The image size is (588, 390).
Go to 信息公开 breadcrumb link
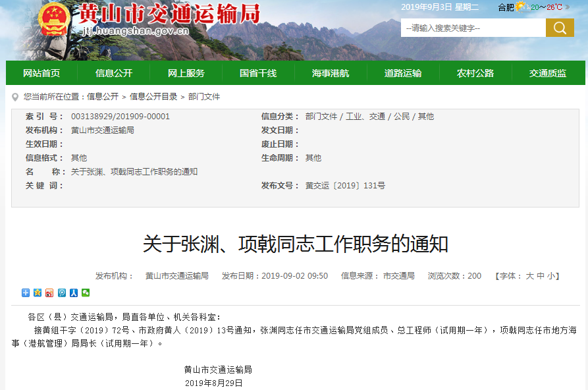tap(103, 97)
